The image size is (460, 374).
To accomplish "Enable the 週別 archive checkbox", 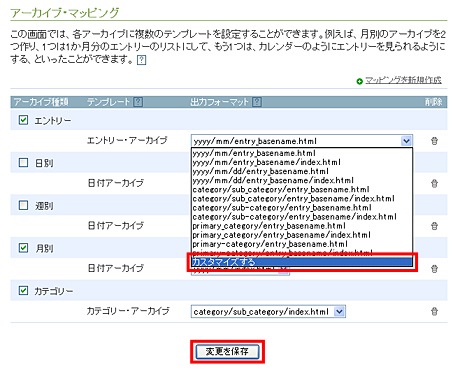I will [23, 205].
